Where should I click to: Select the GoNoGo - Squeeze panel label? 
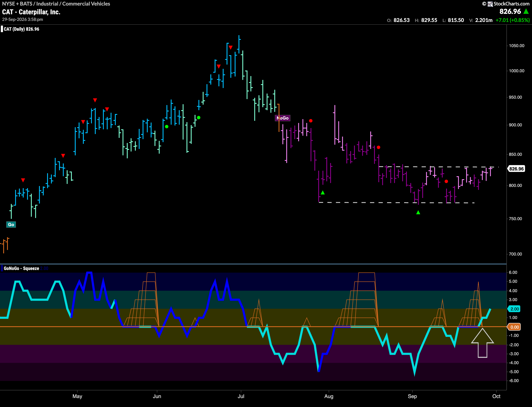21,268
